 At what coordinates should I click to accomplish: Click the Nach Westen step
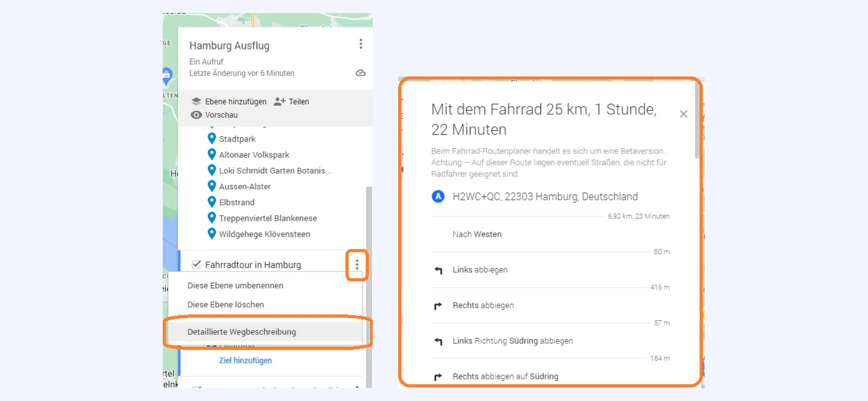pos(477,234)
